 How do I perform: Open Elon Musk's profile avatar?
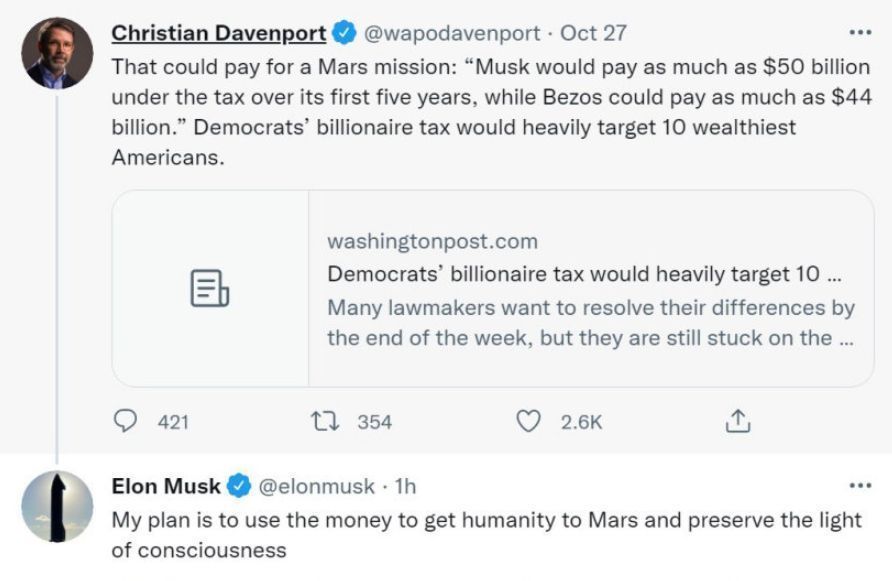(x=57, y=507)
